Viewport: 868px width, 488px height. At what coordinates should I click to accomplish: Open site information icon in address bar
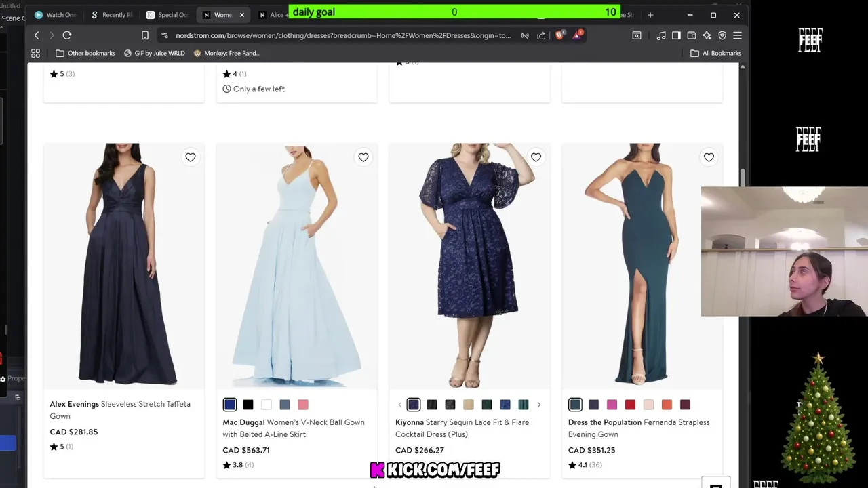click(164, 35)
